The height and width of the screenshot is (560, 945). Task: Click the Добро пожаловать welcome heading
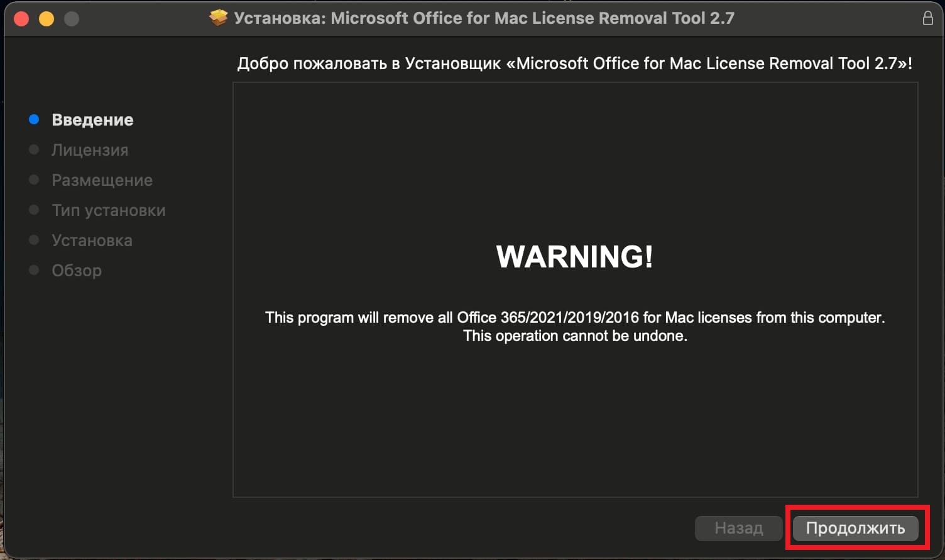click(574, 63)
